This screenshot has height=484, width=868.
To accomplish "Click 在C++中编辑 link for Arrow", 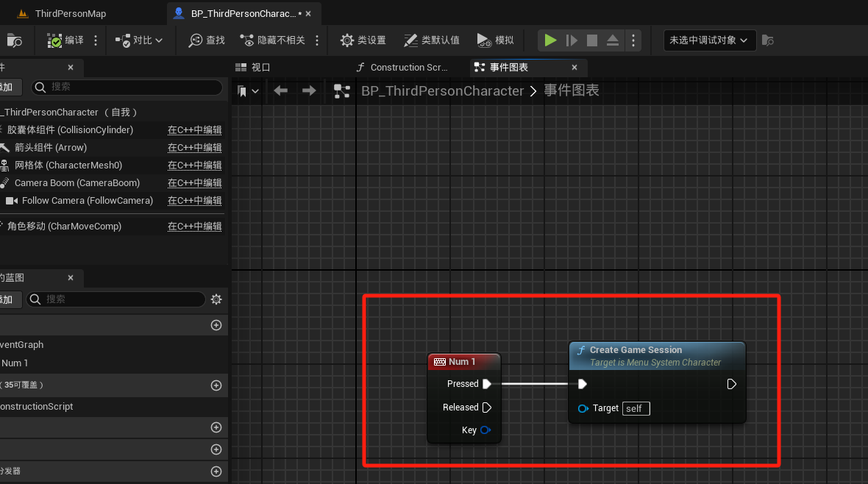I will [x=194, y=148].
